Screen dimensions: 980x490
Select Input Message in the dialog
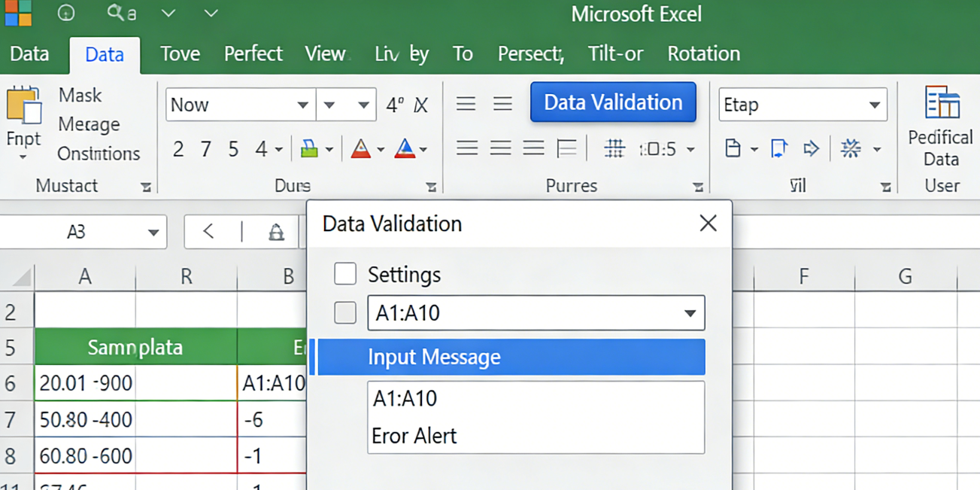[511, 357]
